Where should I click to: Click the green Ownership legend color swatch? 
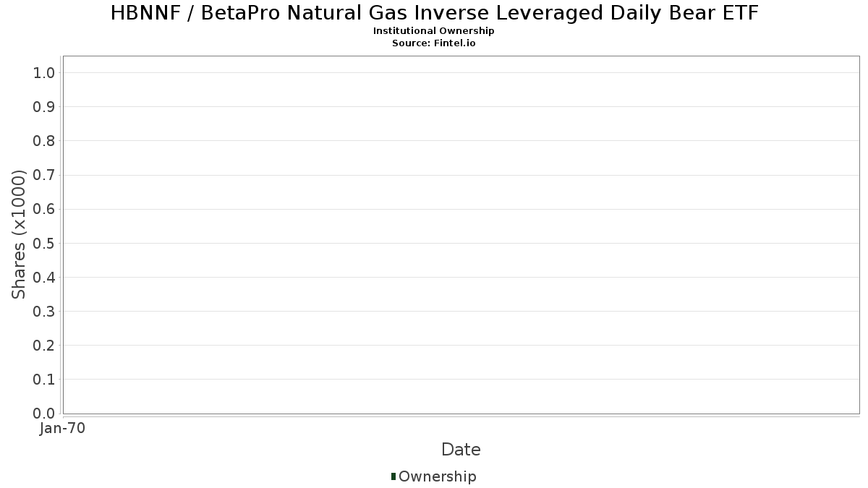point(393,476)
